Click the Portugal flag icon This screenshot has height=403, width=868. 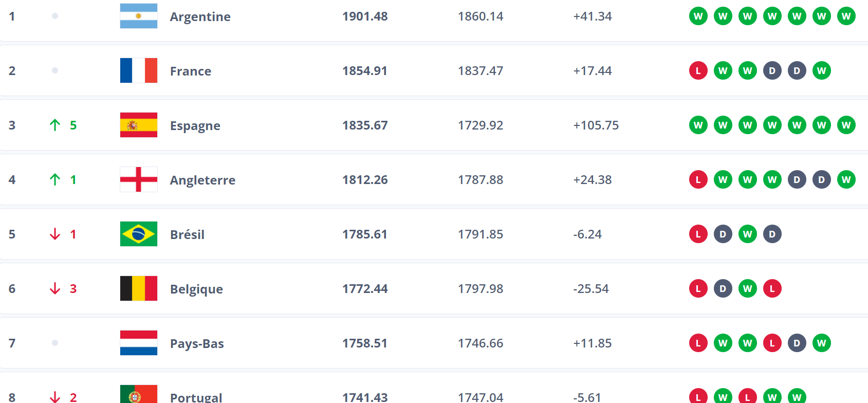click(138, 394)
